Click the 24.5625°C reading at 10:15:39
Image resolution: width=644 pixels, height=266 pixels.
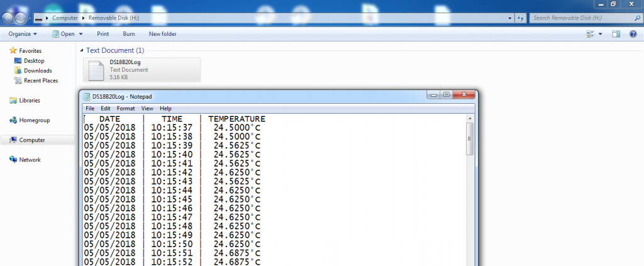coord(237,145)
